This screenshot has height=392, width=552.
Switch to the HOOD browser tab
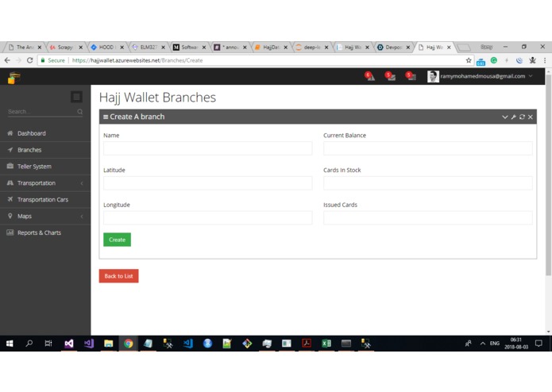point(107,47)
